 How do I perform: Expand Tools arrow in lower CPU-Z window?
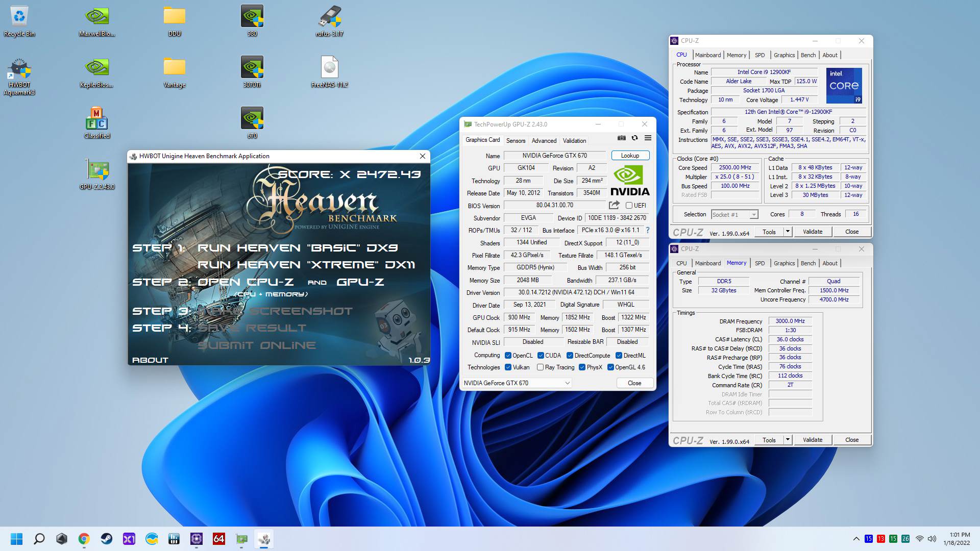[x=788, y=440]
